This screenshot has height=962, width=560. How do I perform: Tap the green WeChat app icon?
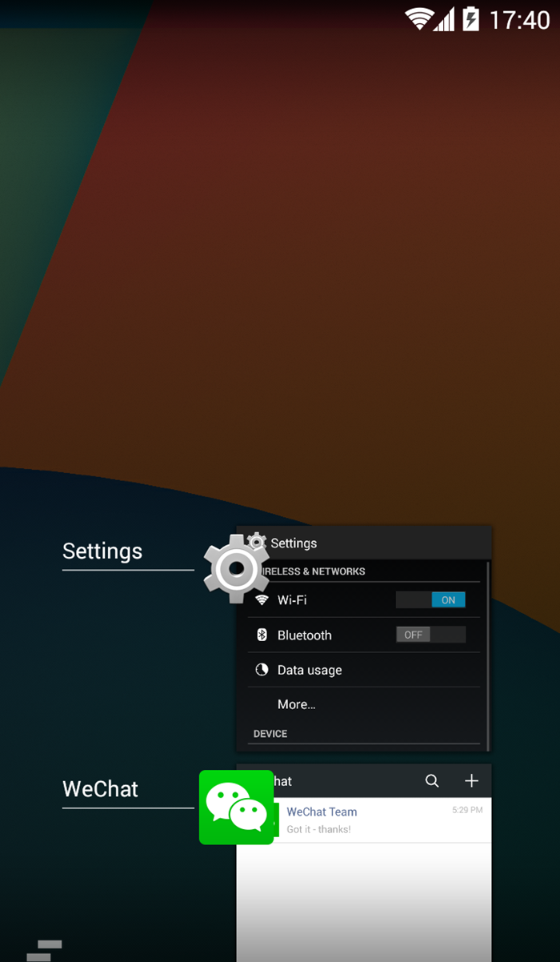237,807
